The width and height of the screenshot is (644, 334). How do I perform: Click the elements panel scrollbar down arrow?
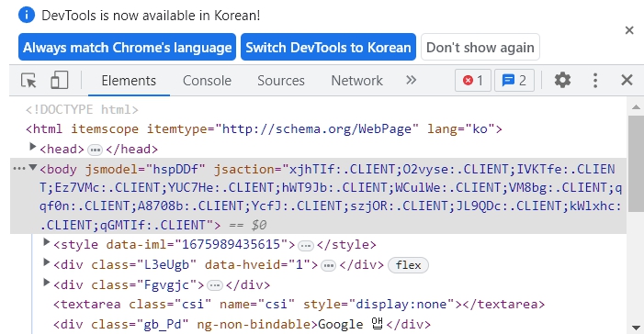coord(636,328)
